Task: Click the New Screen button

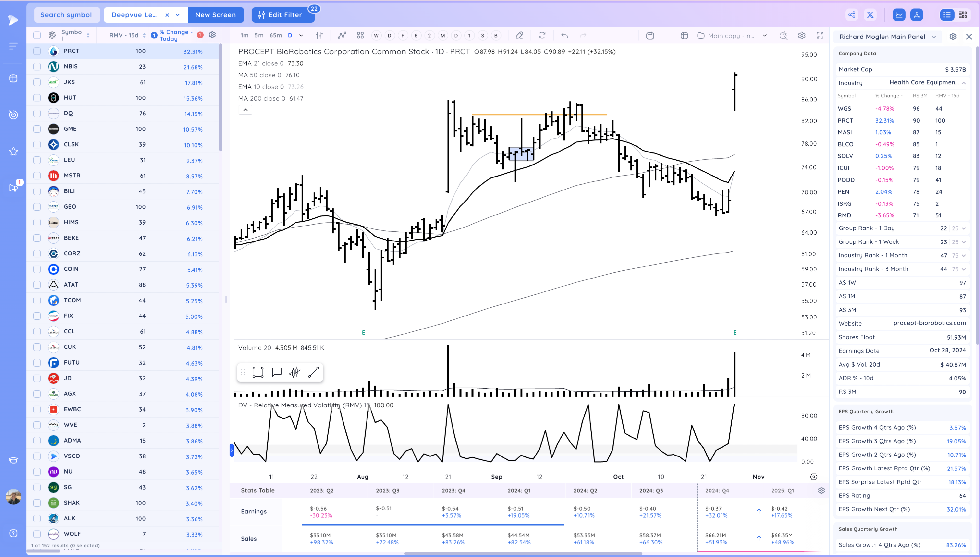Action: click(x=216, y=15)
